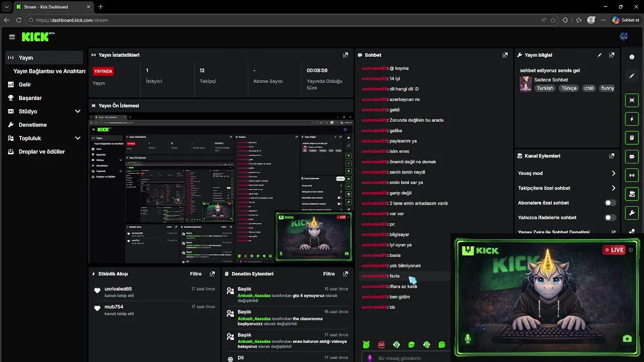
Task: Click the browser address bar URL
Action: coord(72,20)
